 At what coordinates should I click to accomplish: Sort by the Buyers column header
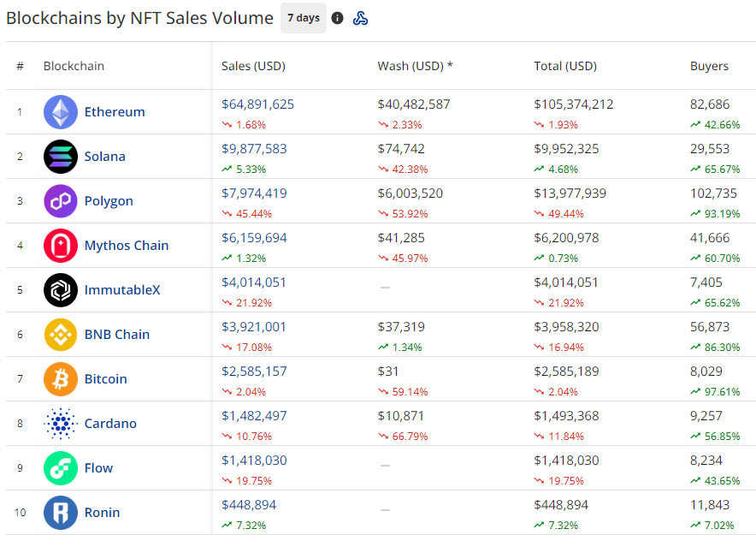pyautogui.click(x=709, y=66)
